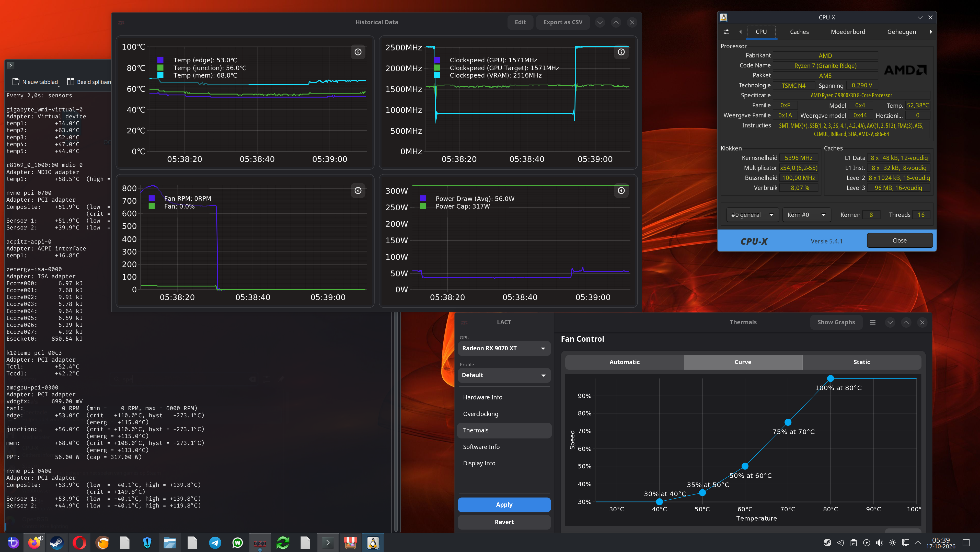Switch to the Caches tab in CPU-X
This screenshot has width=980, height=552.
799,32
